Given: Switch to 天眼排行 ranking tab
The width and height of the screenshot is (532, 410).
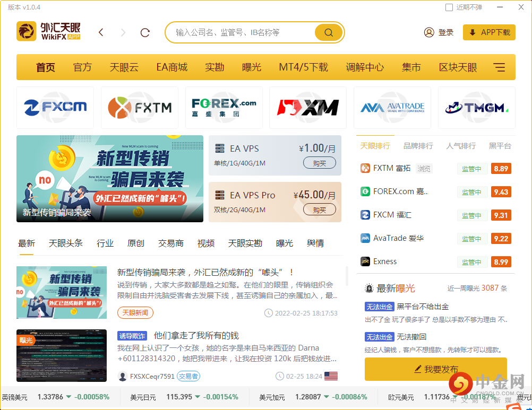Looking at the screenshot, I should [375, 146].
